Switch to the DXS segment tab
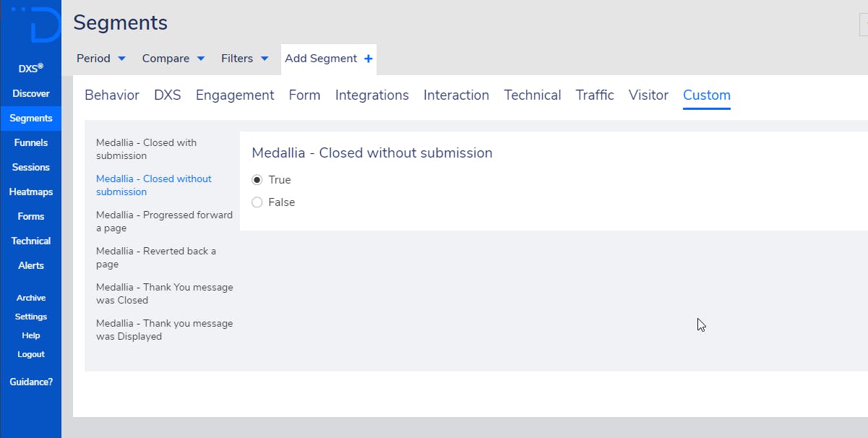The image size is (868, 438). 168,95
